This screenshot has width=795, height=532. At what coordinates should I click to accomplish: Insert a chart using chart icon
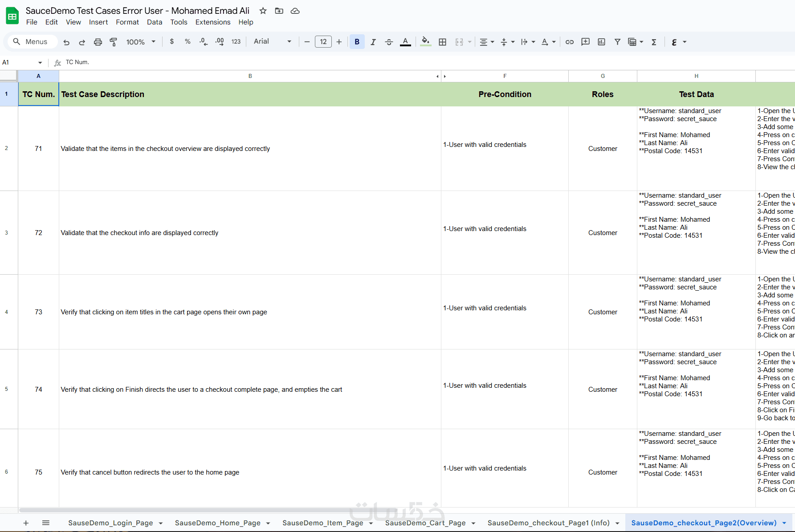coord(601,42)
